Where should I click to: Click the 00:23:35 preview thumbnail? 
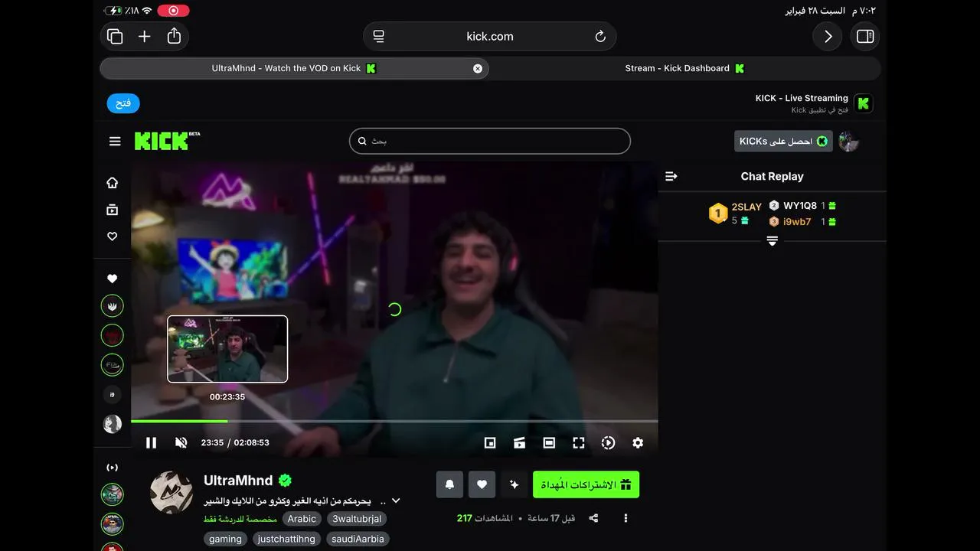(x=227, y=349)
